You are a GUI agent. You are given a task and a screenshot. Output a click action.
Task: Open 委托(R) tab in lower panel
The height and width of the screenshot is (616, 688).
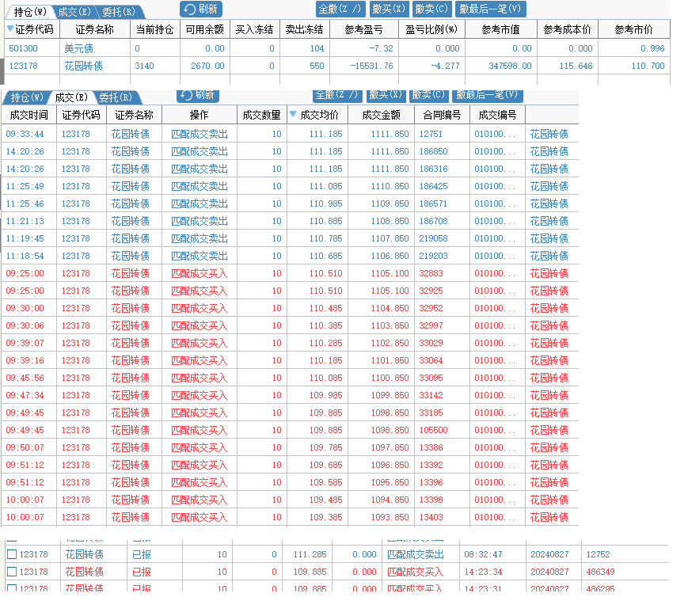pyautogui.click(x=116, y=97)
